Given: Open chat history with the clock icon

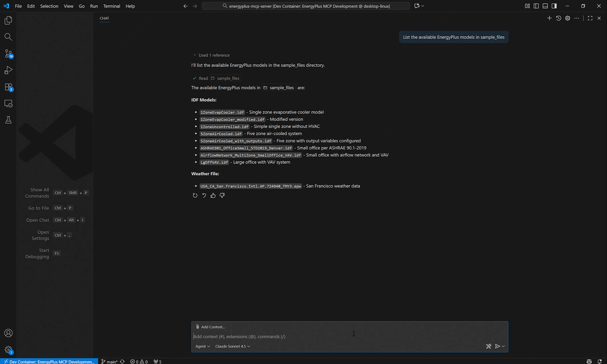Looking at the screenshot, I should click(x=558, y=18).
